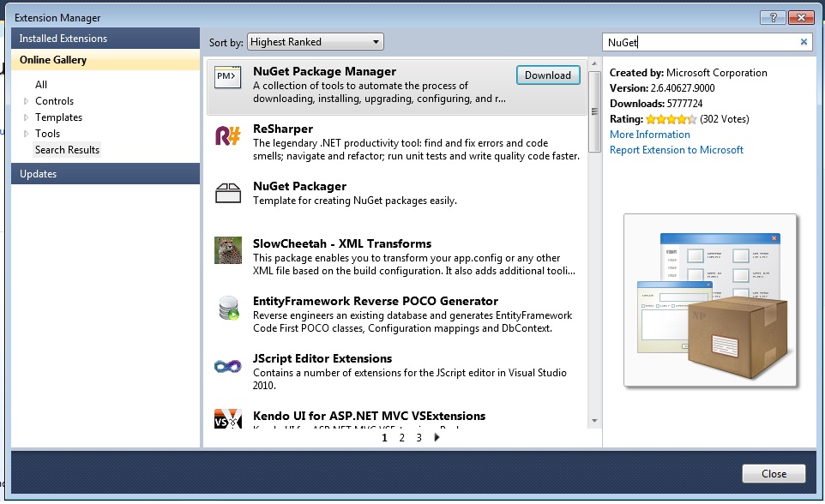The width and height of the screenshot is (825, 504).
Task: Open the Extension Manager help via question mark icon
Action: tap(775, 16)
